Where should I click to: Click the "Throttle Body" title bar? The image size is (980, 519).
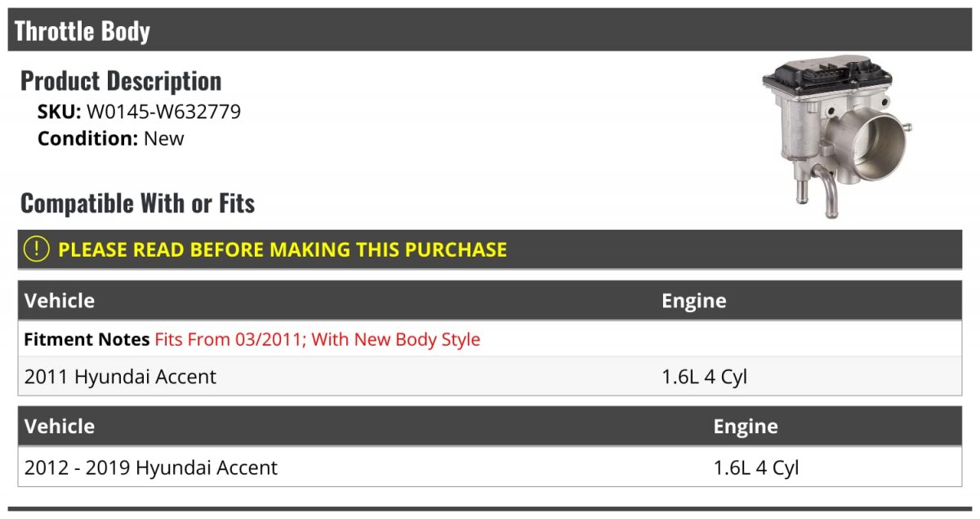82,31
